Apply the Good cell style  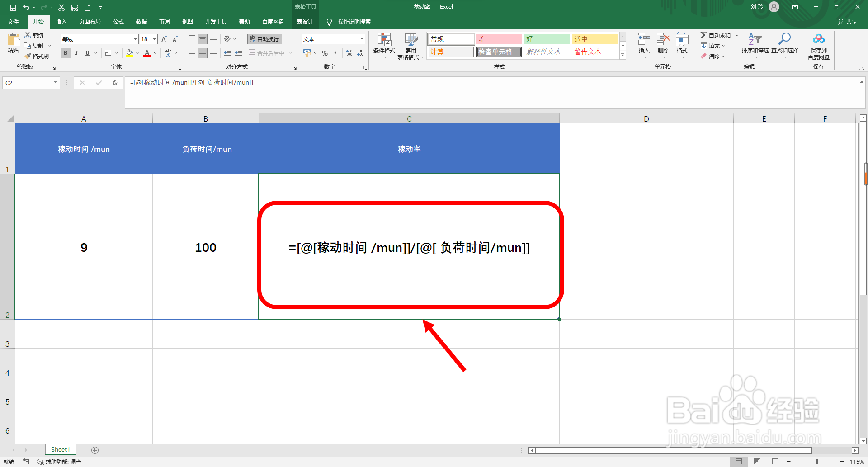547,39
